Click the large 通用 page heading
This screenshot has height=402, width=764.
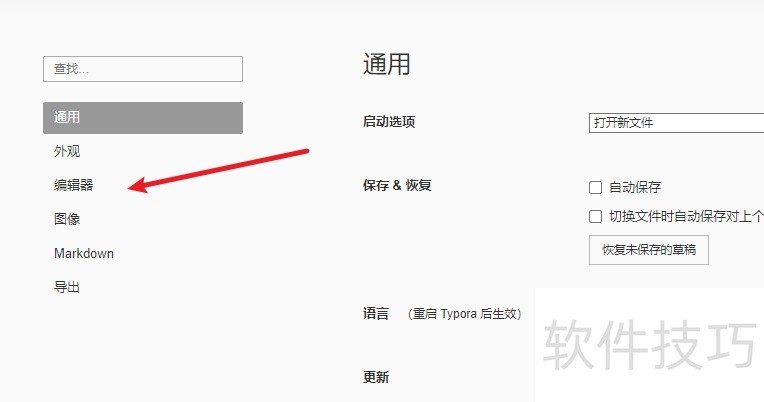(x=386, y=64)
